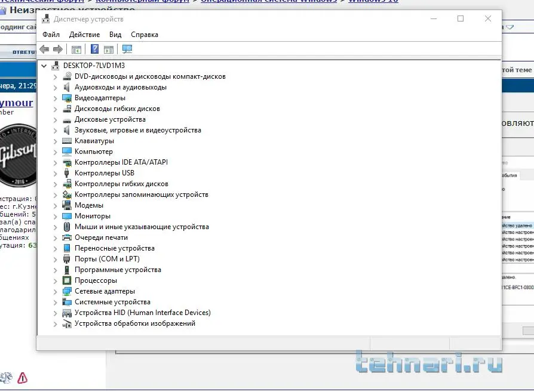The height and width of the screenshot is (392, 534).
Task: Click the Программные устройства icon
Action: 67,270
